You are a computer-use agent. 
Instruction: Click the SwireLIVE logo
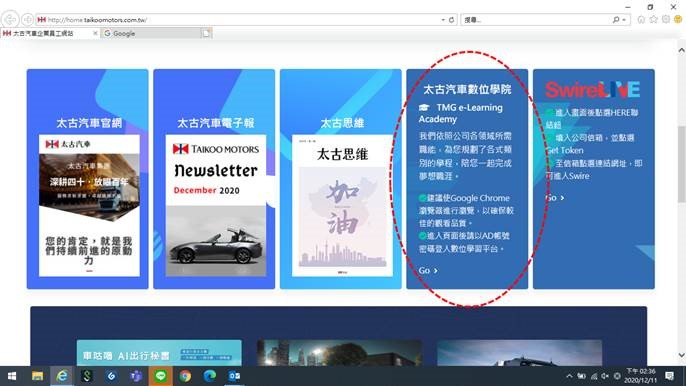pyautogui.click(x=592, y=90)
